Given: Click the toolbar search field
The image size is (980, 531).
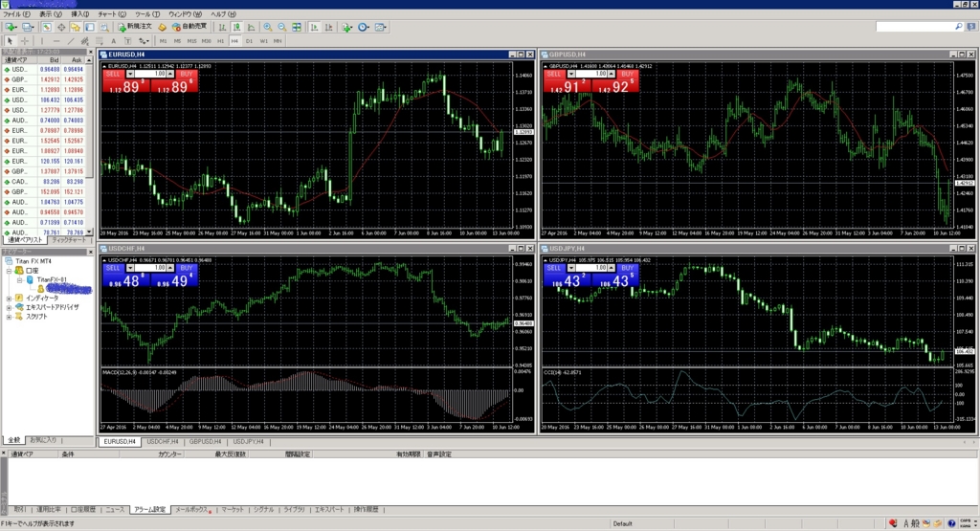Looking at the screenshot, I should coord(920,27).
